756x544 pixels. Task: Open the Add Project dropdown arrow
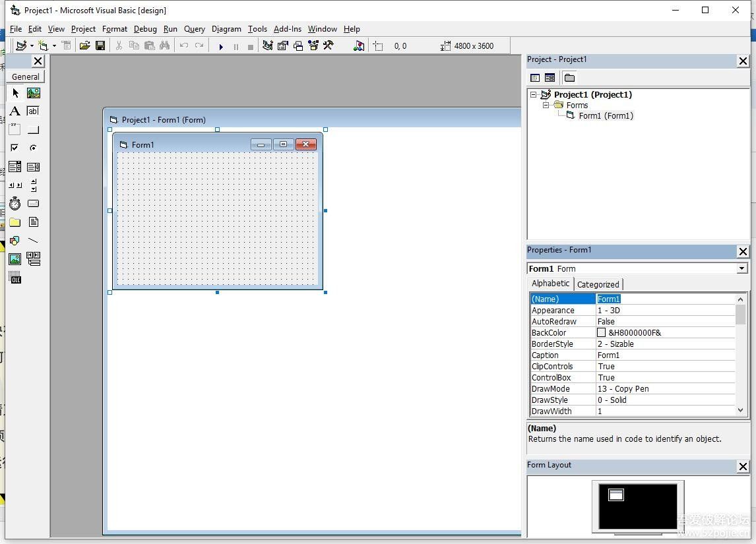32,45
